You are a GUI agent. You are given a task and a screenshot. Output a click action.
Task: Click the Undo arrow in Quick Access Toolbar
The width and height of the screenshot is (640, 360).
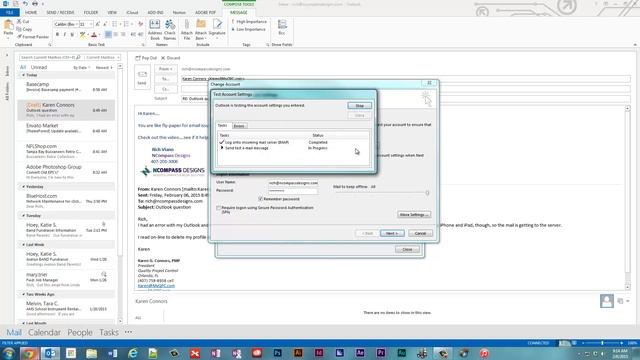[25, 4]
